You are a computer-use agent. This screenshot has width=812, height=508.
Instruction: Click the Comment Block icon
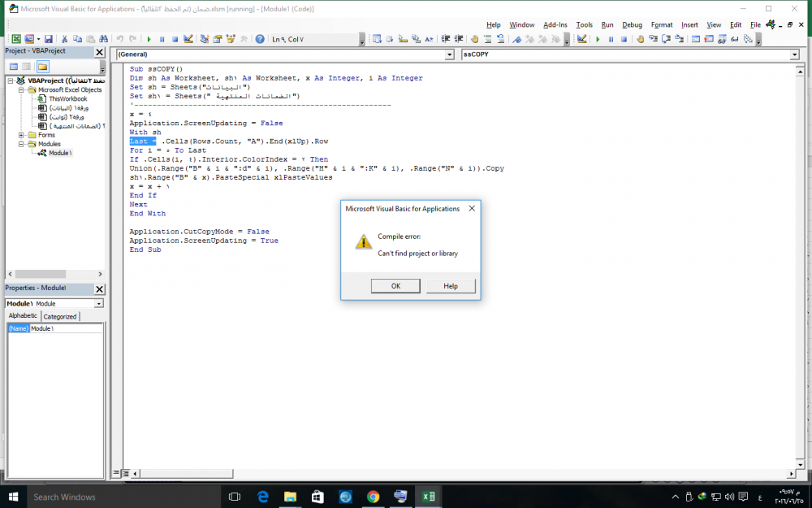(x=488, y=39)
